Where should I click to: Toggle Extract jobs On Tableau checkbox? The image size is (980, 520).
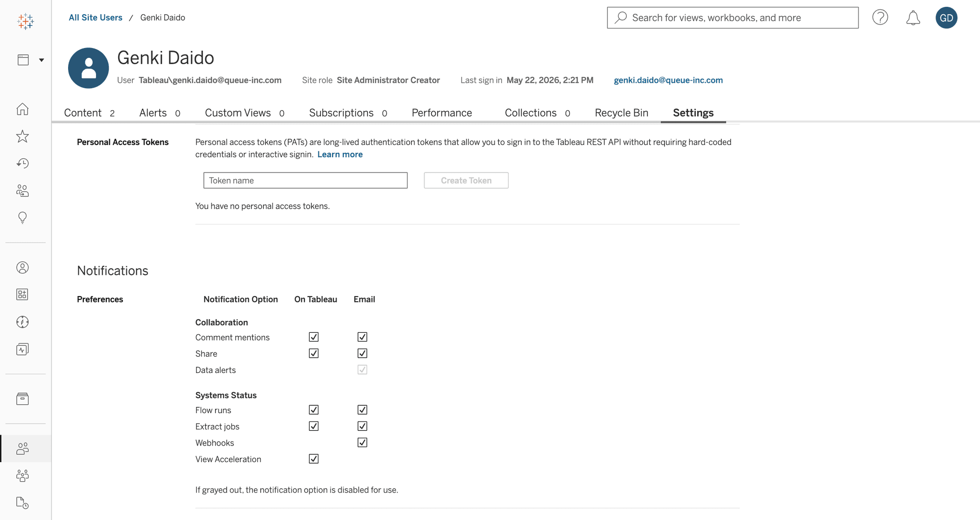[314, 426]
